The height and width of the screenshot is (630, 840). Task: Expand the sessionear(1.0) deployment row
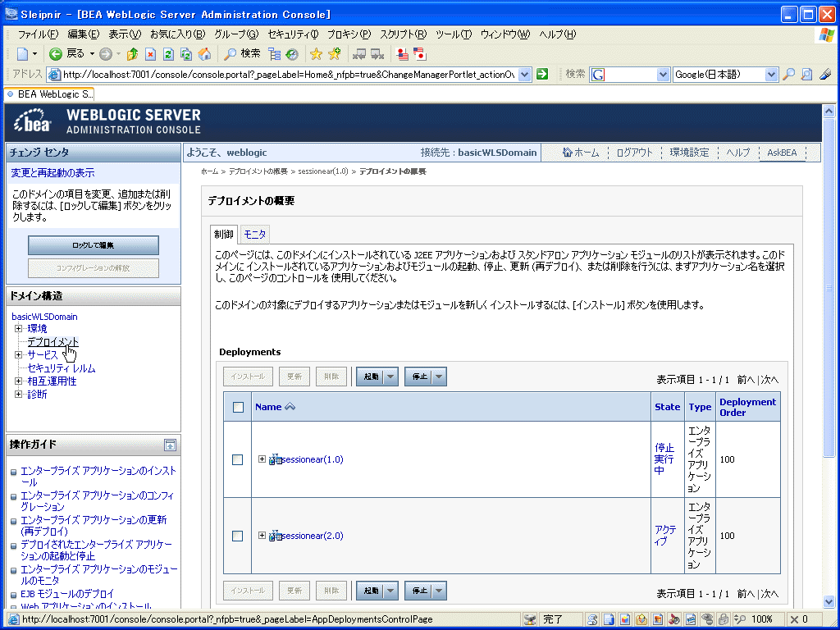[x=262, y=459]
